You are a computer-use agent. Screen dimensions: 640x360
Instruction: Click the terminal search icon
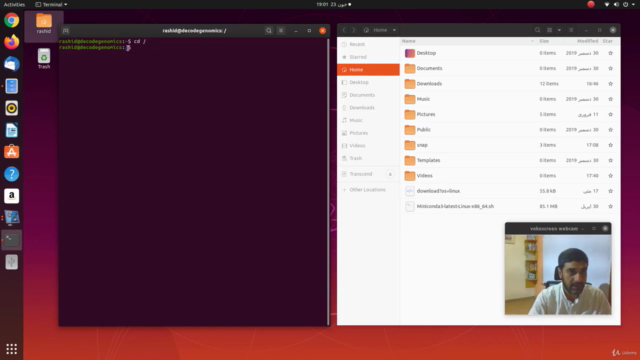pos(269,31)
